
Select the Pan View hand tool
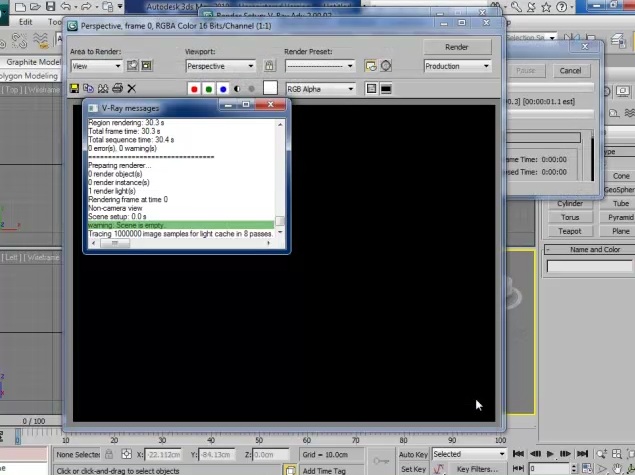(617, 469)
